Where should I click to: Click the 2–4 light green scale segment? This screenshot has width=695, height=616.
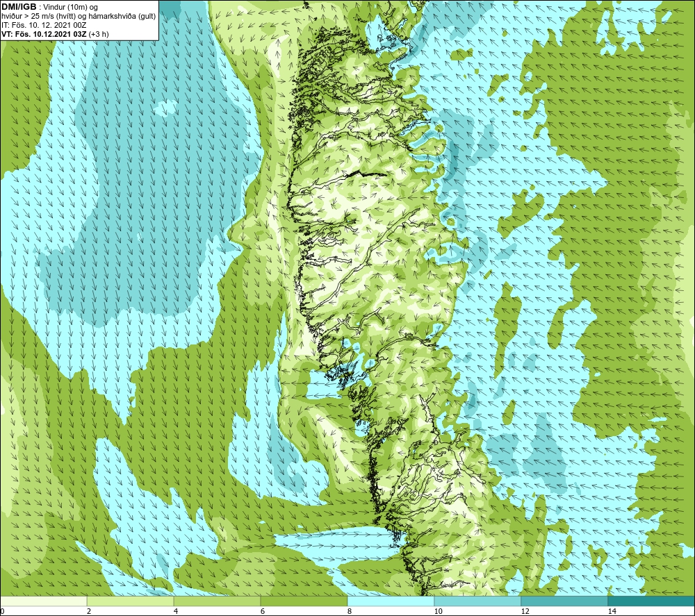(130, 601)
